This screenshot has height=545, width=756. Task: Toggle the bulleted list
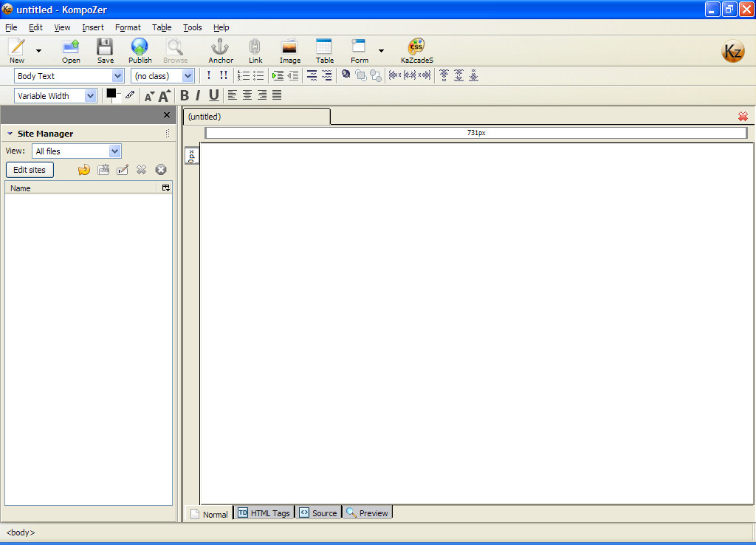click(x=258, y=76)
